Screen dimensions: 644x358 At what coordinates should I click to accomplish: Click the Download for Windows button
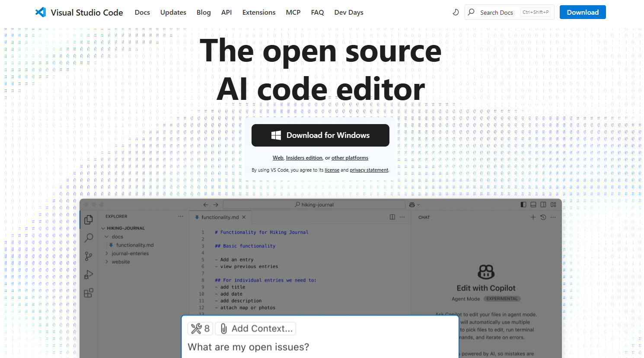point(320,135)
